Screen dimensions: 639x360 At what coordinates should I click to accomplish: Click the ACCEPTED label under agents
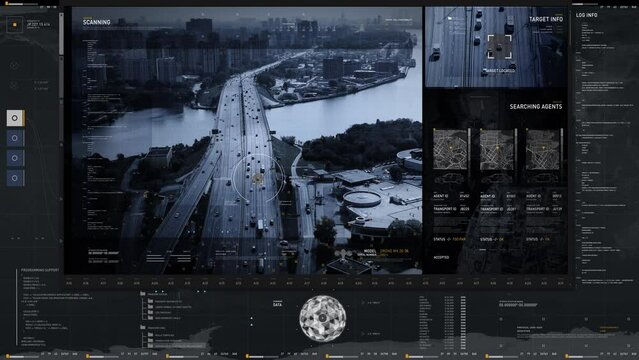[441, 257]
